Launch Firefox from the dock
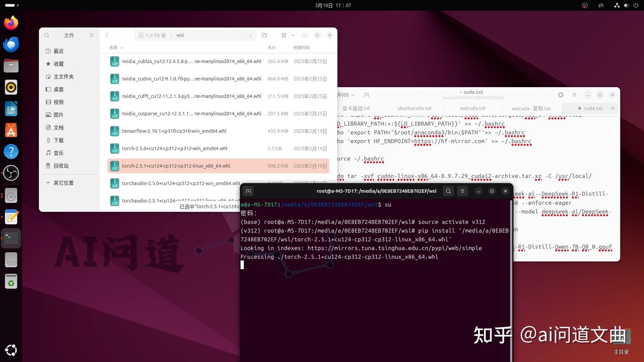 (x=11, y=22)
